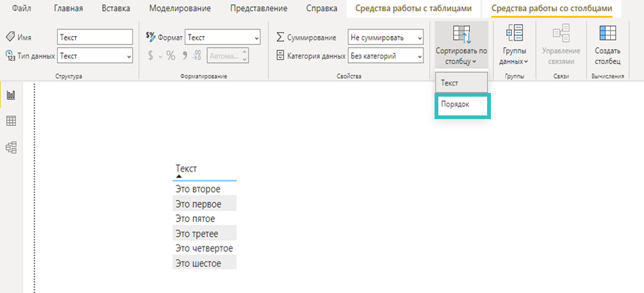The width and height of the screenshot is (644, 293).
Task: Switch to Report view sidebar icon
Action: pyautogui.click(x=11, y=95)
